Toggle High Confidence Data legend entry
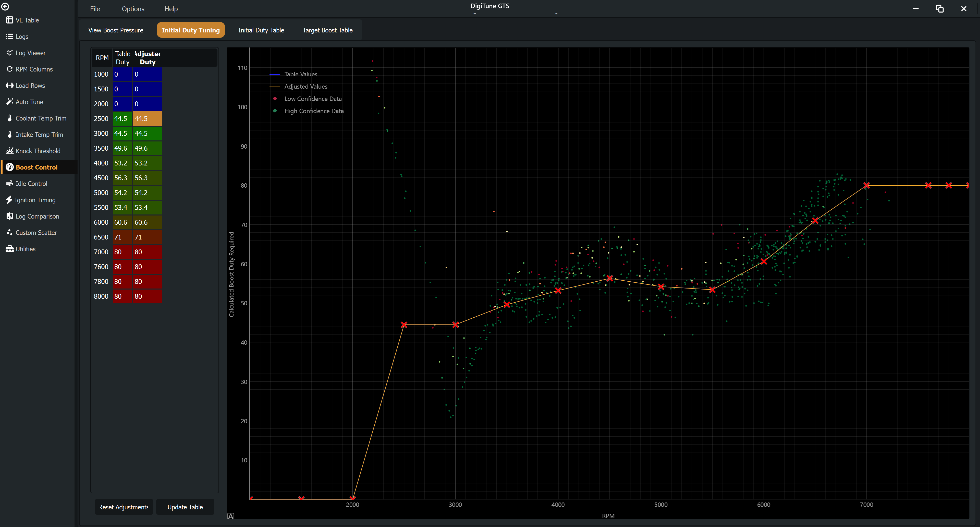The width and height of the screenshot is (980, 527). [x=309, y=111]
